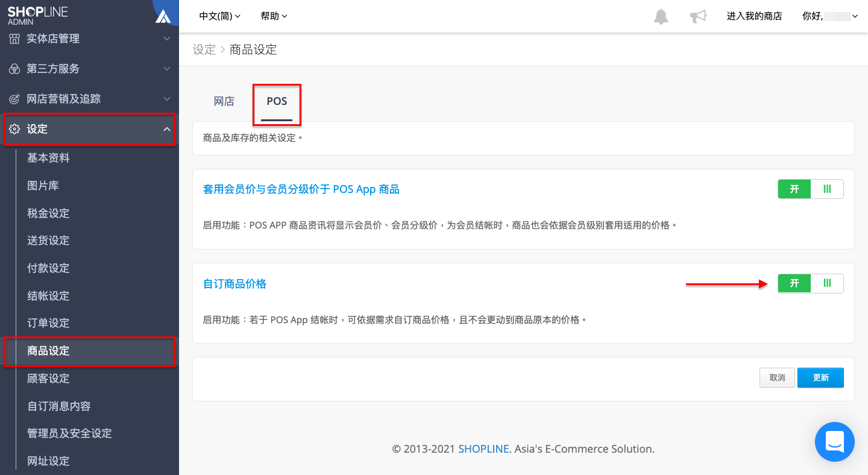The image size is (868, 475).
Task: Open 付款设定 in the sidebar
Action: tap(48, 268)
